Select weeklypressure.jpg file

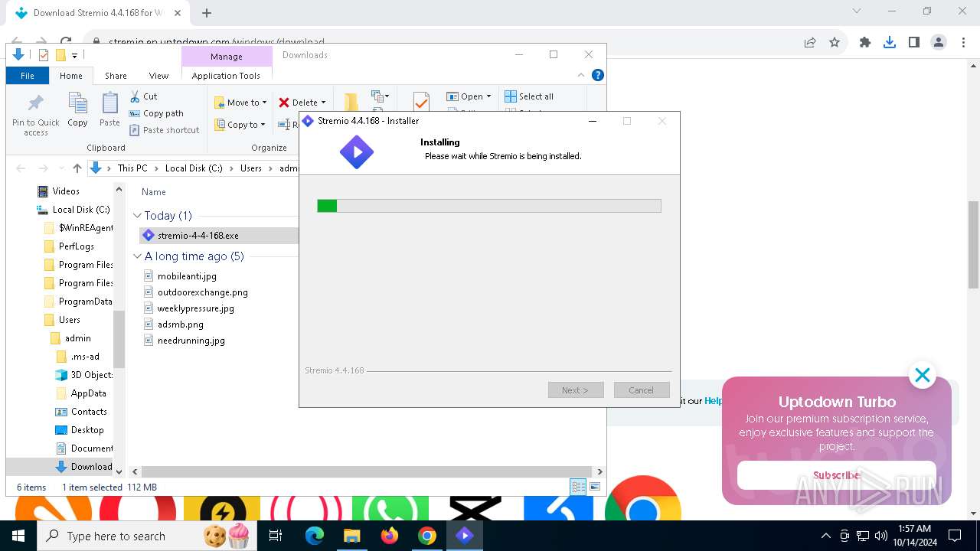coord(196,308)
